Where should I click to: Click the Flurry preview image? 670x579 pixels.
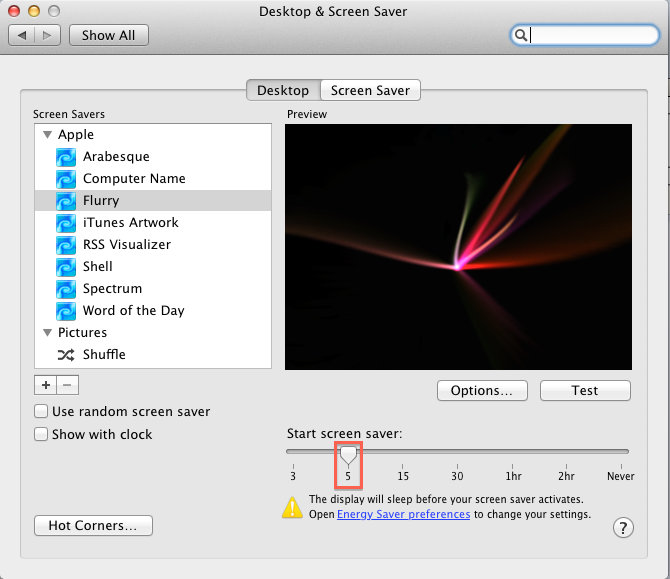[x=458, y=247]
